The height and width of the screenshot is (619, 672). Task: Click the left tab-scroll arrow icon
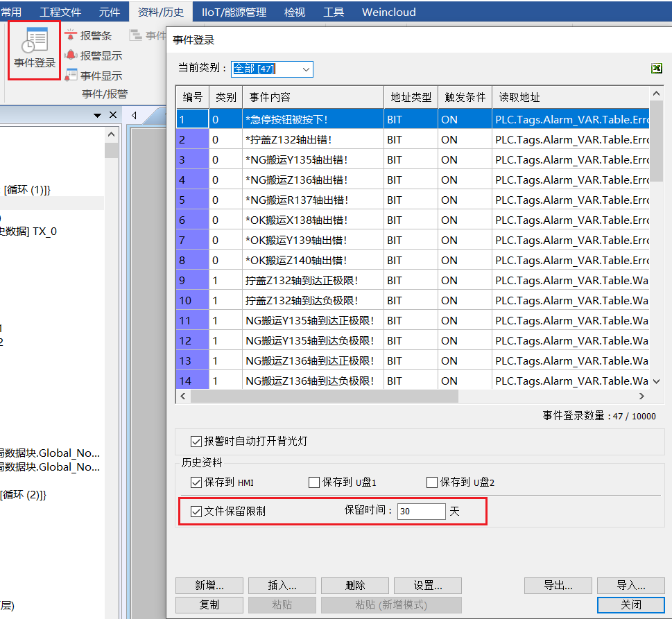(x=134, y=115)
